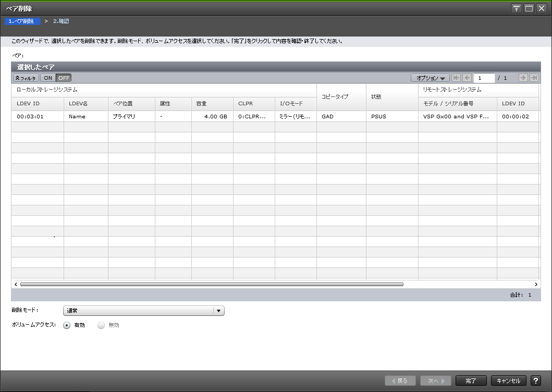Turn the filter OFF
The image size is (552, 392).
(64, 78)
